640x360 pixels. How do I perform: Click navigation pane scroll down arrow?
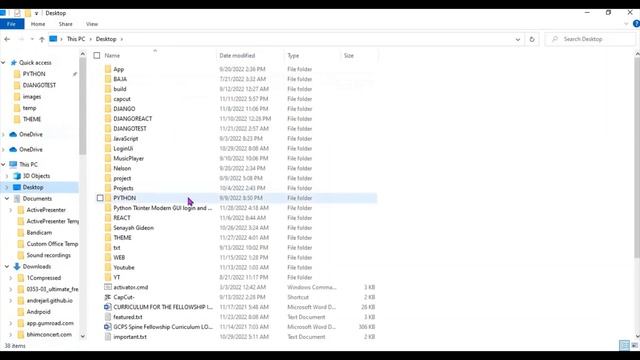83,337
